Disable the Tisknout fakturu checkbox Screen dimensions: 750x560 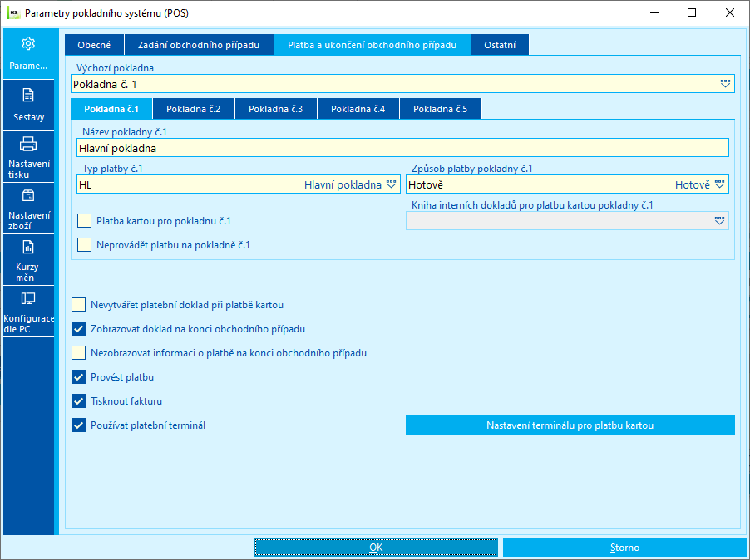[x=78, y=400]
